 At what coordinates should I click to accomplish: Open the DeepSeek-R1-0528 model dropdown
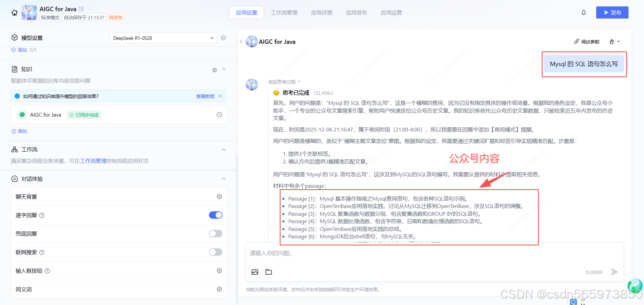[x=163, y=38]
